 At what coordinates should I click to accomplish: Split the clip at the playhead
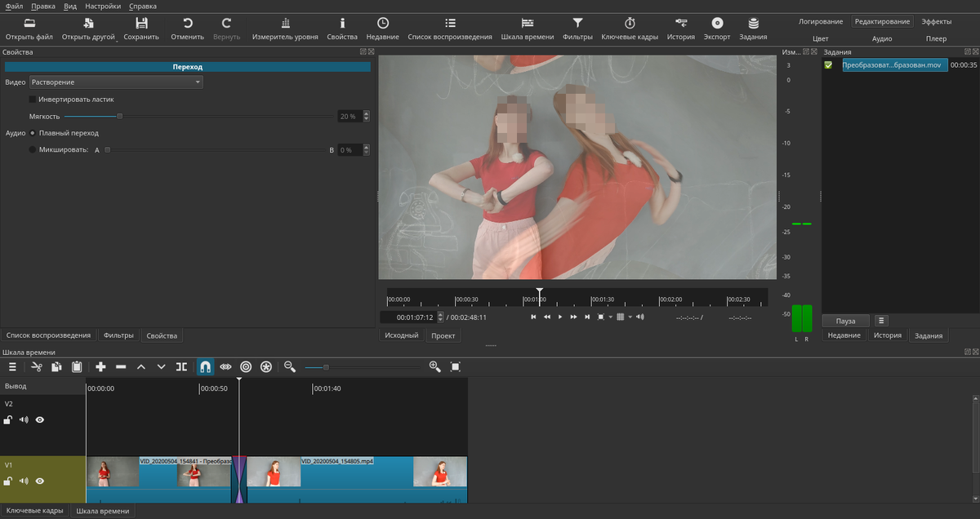[181, 367]
